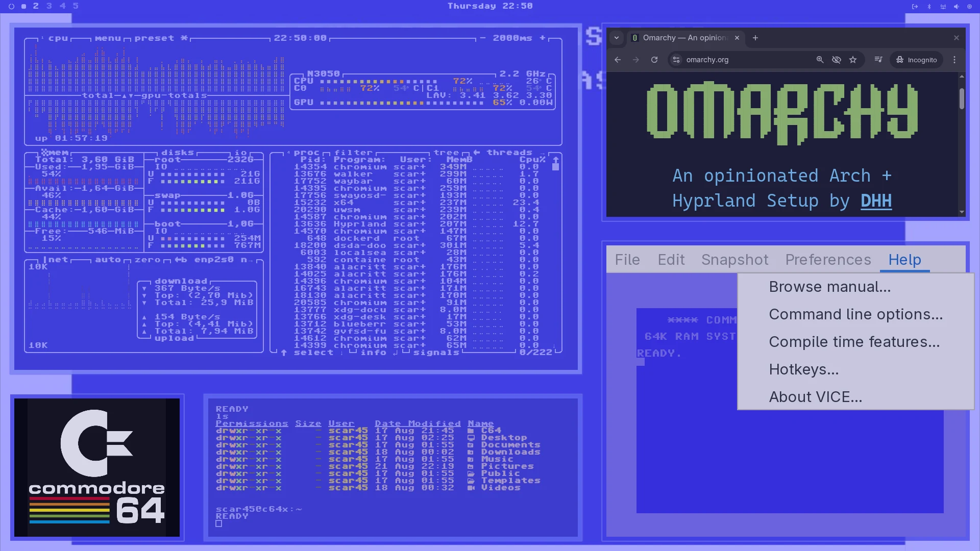Bookmark page with the star icon
Image resolution: width=980 pixels, height=551 pixels.
pyautogui.click(x=853, y=60)
